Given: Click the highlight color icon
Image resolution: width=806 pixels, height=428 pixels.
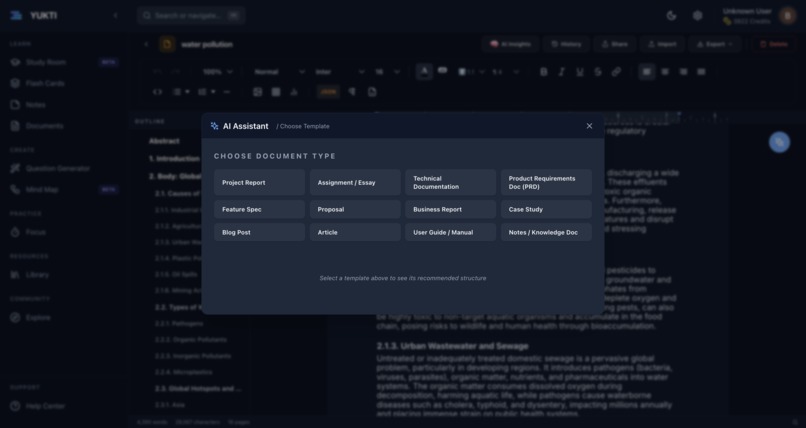Looking at the screenshot, I should click(443, 70).
